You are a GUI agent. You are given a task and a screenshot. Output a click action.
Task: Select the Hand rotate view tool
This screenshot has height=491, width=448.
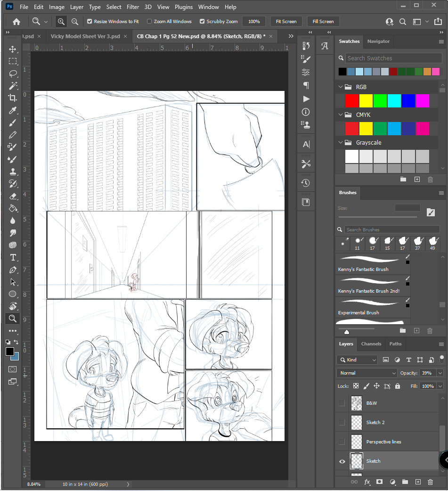pyautogui.click(x=13, y=306)
